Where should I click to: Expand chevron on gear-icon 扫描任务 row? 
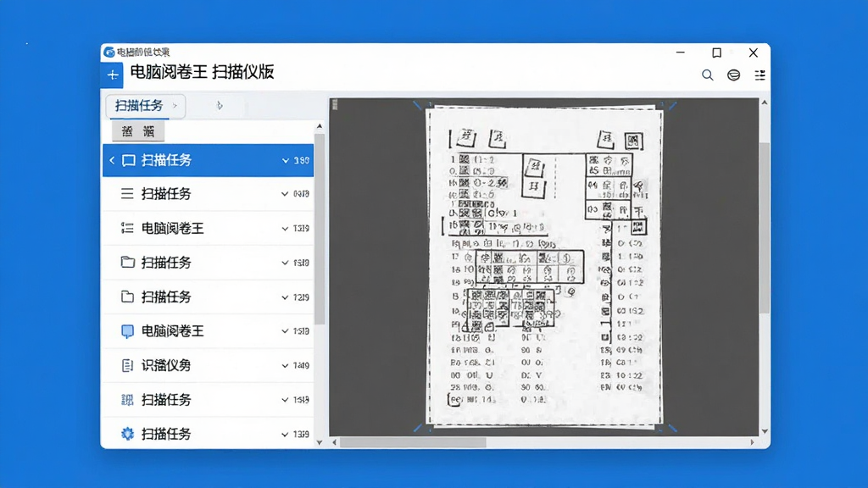coord(285,435)
